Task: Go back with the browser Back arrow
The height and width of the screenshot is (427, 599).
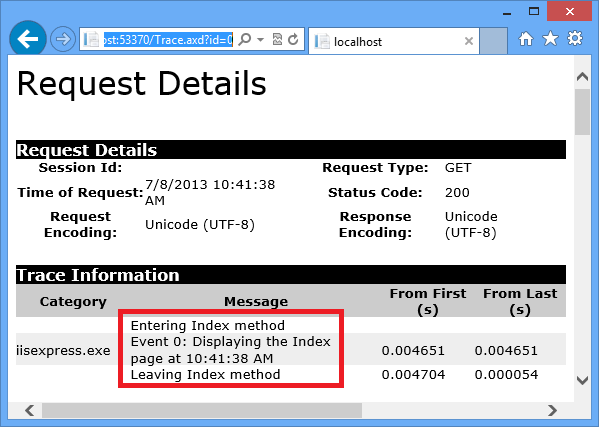Action: pos(28,39)
